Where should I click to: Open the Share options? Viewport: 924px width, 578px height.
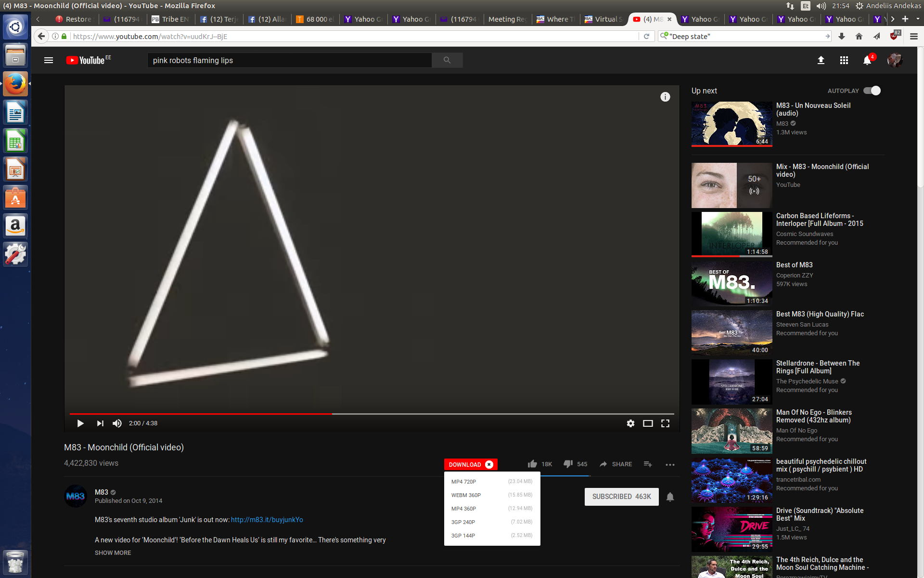point(616,464)
